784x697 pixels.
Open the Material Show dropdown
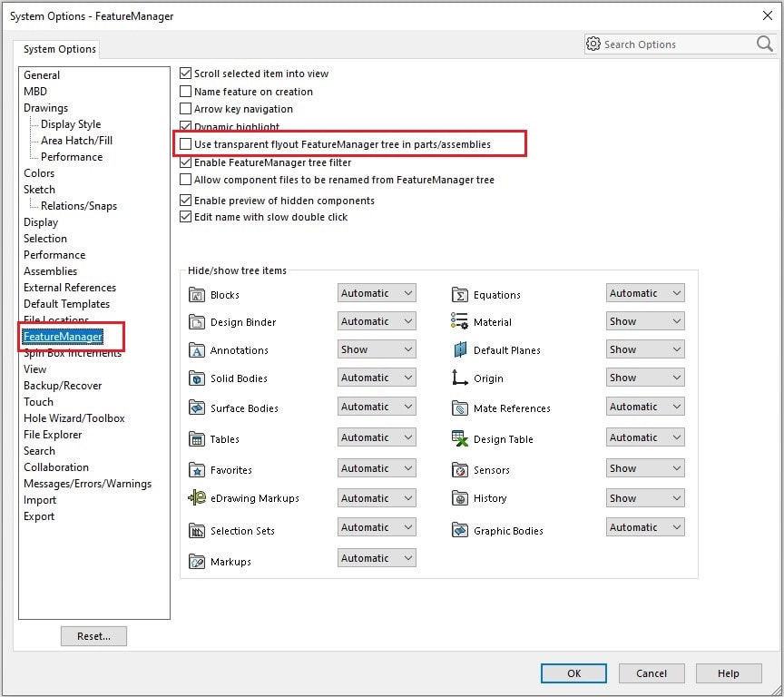pyautogui.click(x=645, y=321)
